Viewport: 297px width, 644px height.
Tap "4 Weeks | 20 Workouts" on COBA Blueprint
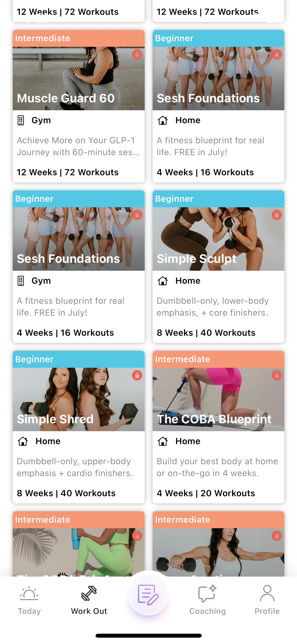(206, 493)
